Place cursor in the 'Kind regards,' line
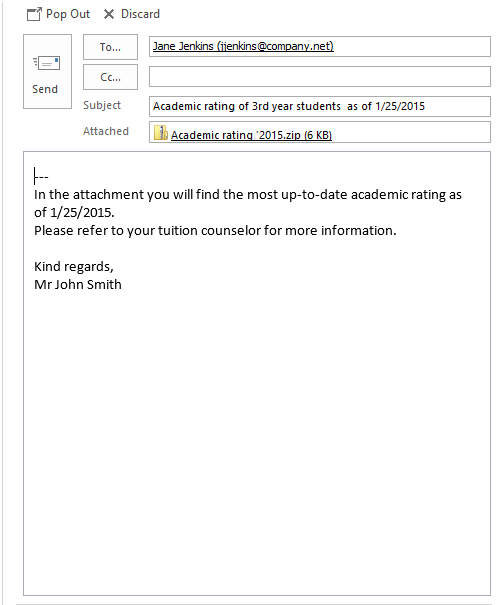This screenshot has width=499, height=605. (x=74, y=267)
